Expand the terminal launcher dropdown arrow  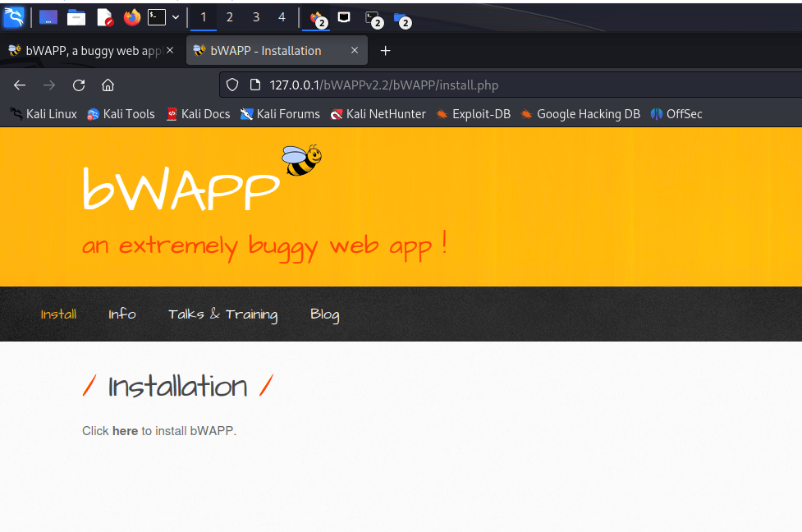coord(176,17)
